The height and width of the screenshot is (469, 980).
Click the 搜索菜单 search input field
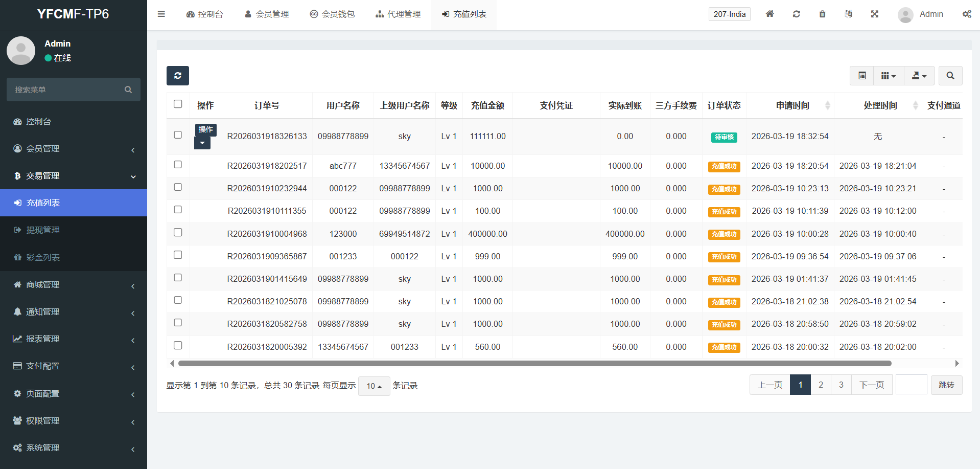pos(66,90)
